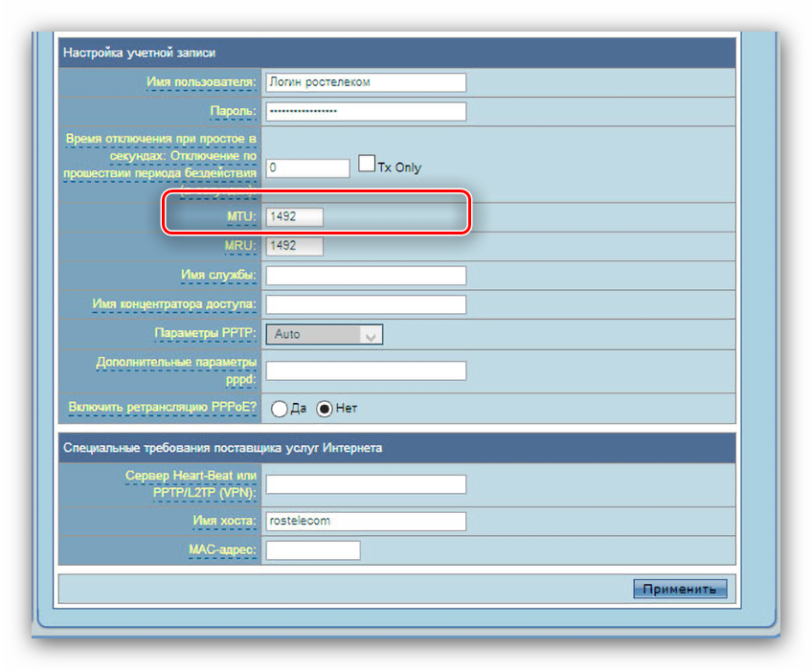Image resolution: width=812 pixels, height=670 pixels.
Task: Click the MRU value field
Action: tap(295, 246)
